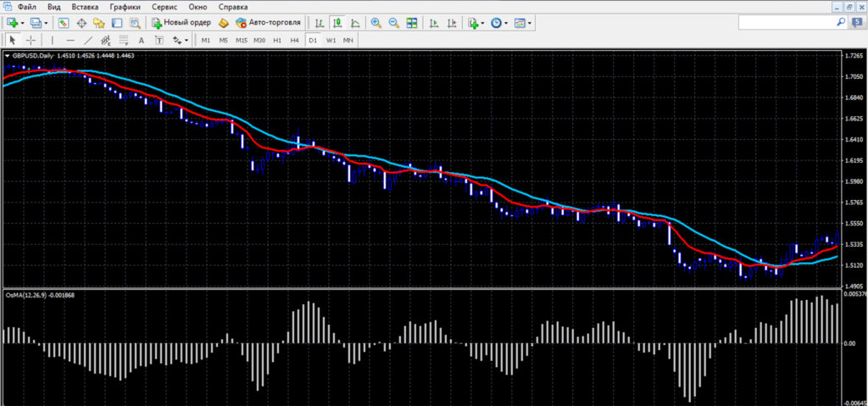The height and width of the screenshot is (406, 868).
Task: Select the vertical line tool
Action: 53,40
